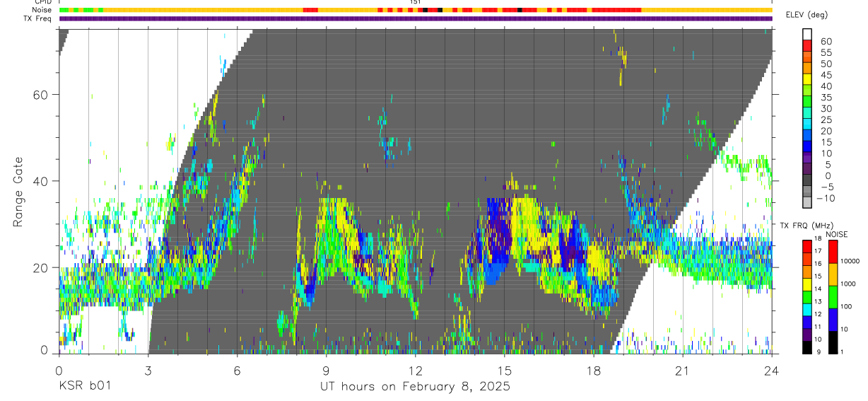
Task: Click x-axis tick label 15
Action: click(x=505, y=371)
